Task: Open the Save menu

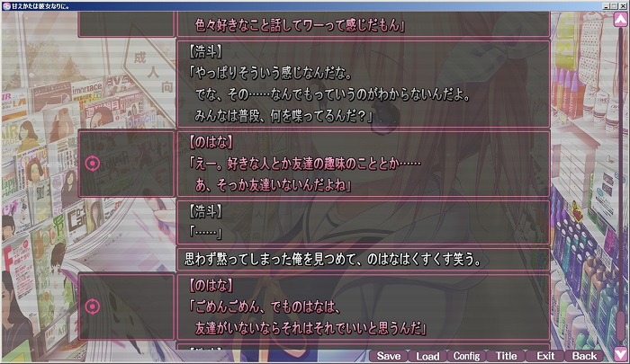Action: (x=389, y=356)
